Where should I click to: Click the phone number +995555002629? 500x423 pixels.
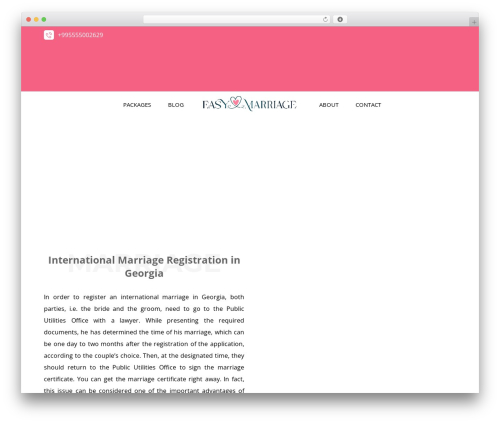(x=81, y=35)
